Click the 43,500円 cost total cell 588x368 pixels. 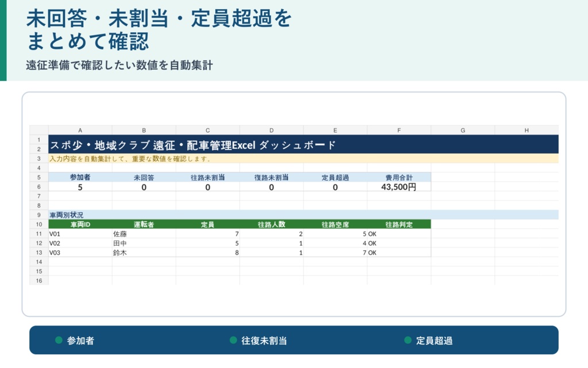(x=399, y=187)
